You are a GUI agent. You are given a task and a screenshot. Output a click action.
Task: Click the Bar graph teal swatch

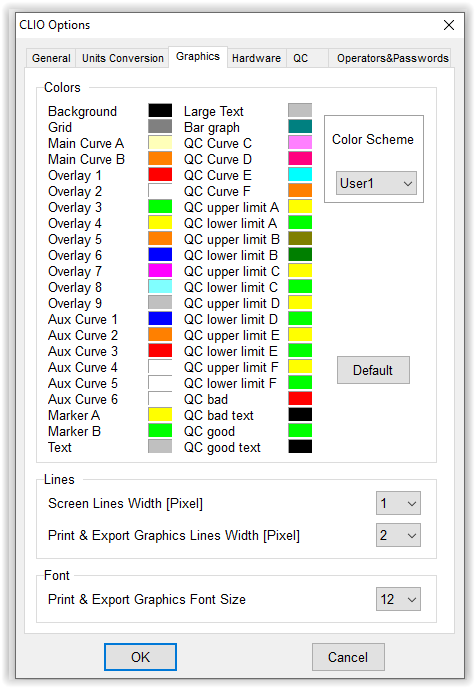pos(300,126)
